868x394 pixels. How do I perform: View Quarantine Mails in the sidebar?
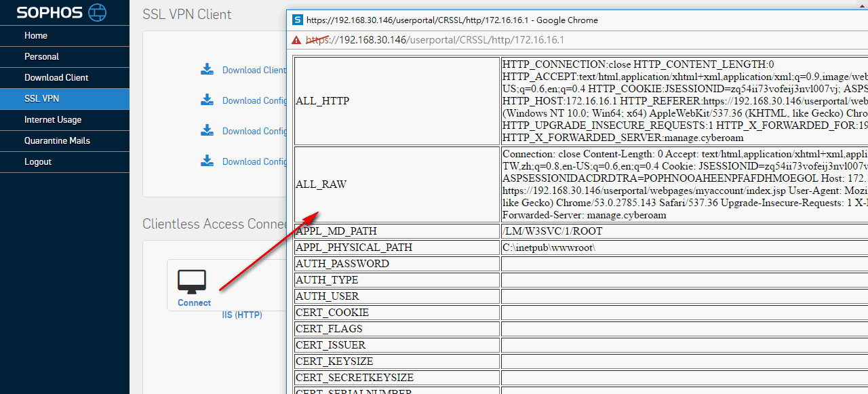tap(64, 141)
